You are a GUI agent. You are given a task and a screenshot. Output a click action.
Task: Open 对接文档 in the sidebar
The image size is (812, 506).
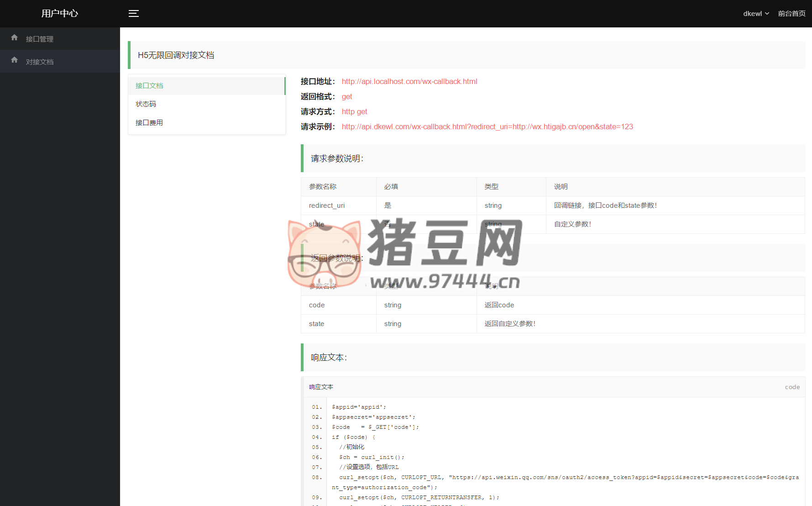[x=40, y=62]
